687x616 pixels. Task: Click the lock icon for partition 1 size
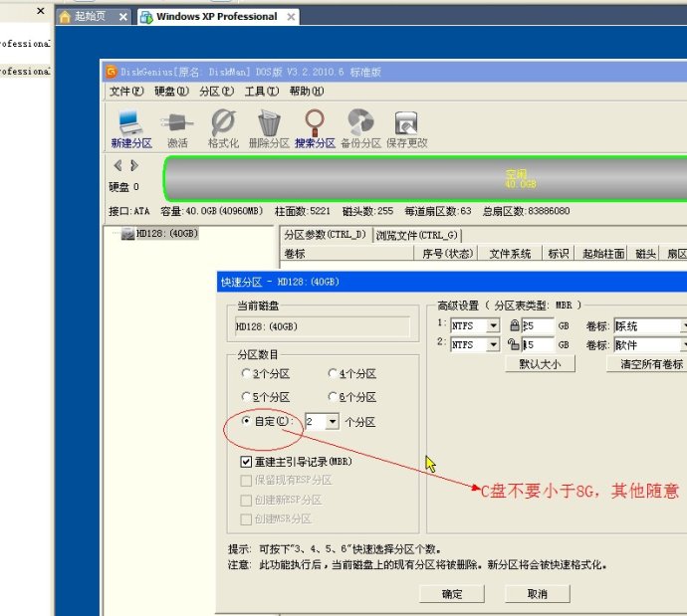515,324
